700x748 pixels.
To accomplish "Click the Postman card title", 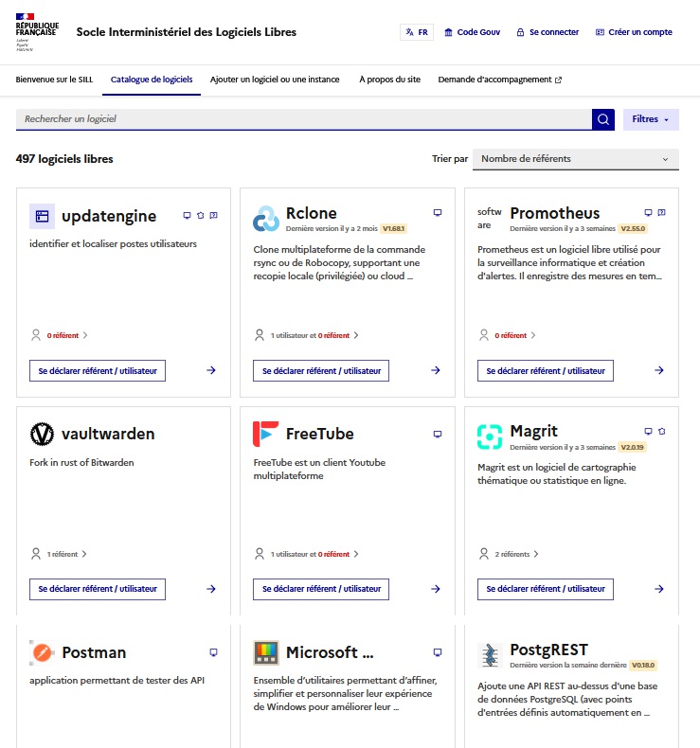I will [94, 652].
